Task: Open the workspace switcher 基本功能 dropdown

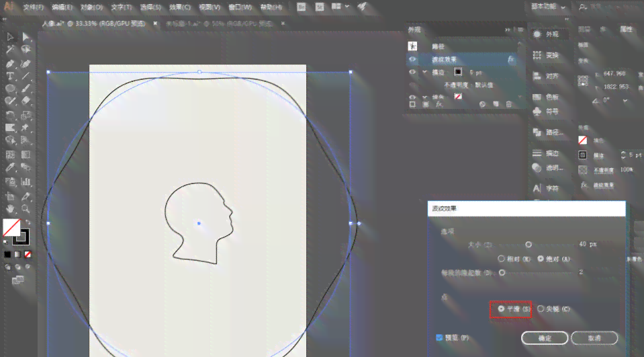Action: click(x=548, y=7)
